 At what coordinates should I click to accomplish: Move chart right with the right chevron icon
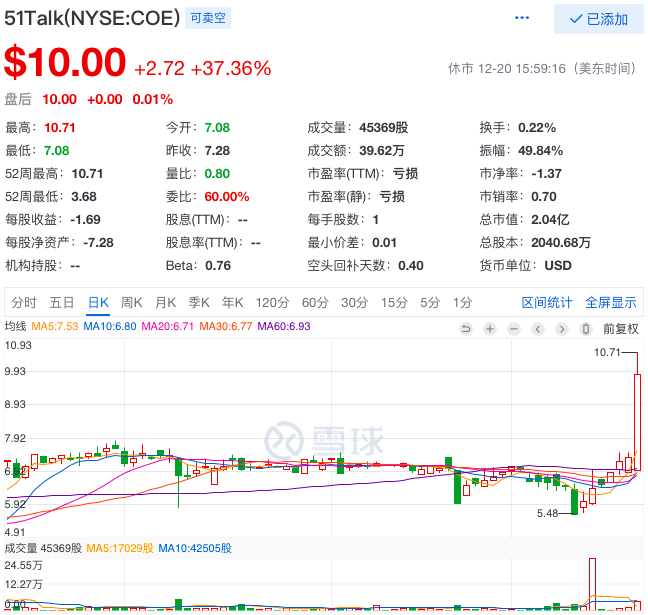point(562,329)
